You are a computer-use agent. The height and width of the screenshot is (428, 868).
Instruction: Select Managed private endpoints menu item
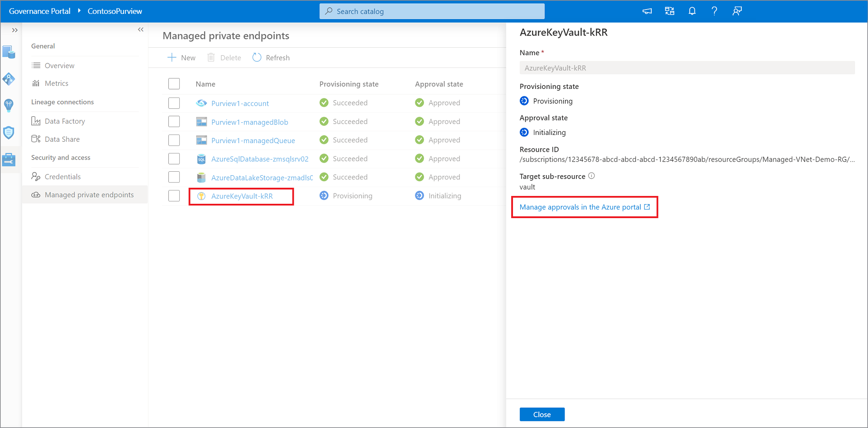[85, 195]
